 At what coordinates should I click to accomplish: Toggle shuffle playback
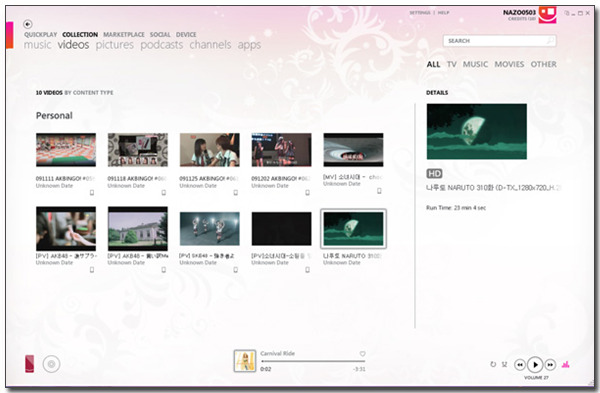(x=504, y=364)
